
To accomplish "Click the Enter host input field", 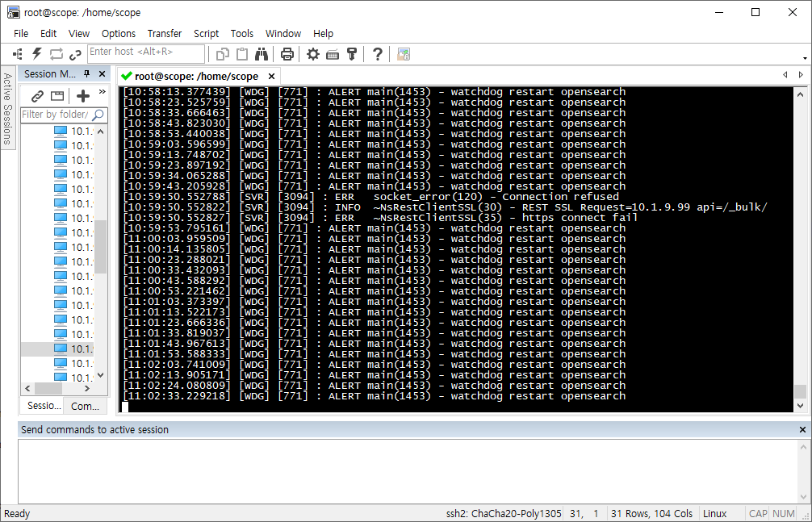I will point(147,53).
